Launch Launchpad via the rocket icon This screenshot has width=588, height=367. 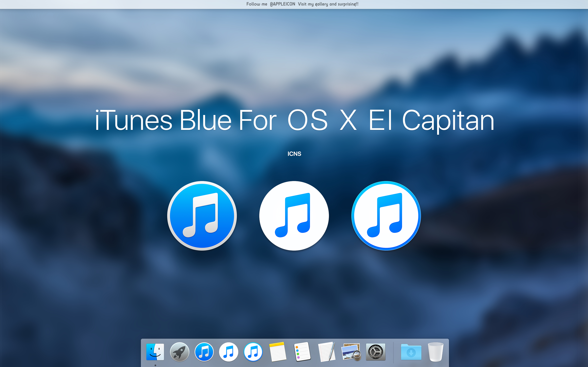click(x=179, y=352)
